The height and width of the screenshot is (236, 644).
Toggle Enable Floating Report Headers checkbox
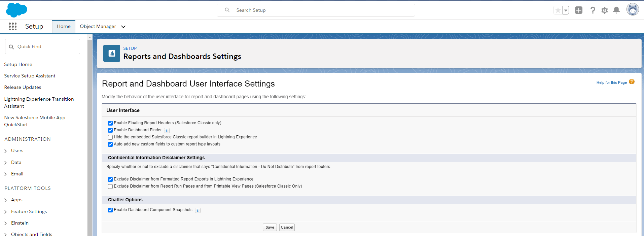click(x=110, y=123)
